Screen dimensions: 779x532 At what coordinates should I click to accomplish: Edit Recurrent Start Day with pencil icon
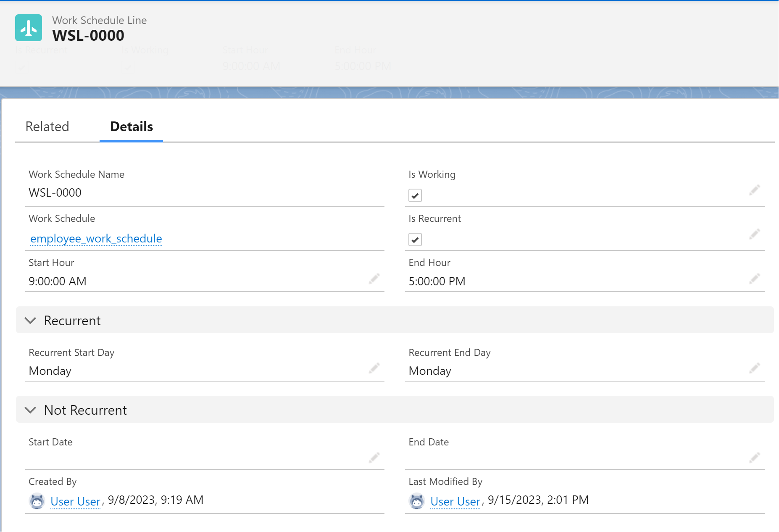(374, 369)
